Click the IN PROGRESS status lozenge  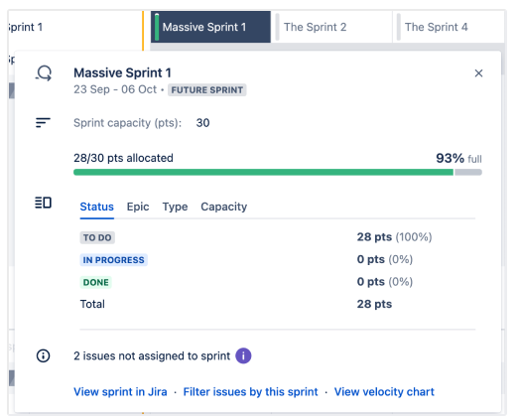[x=113, y=260]
